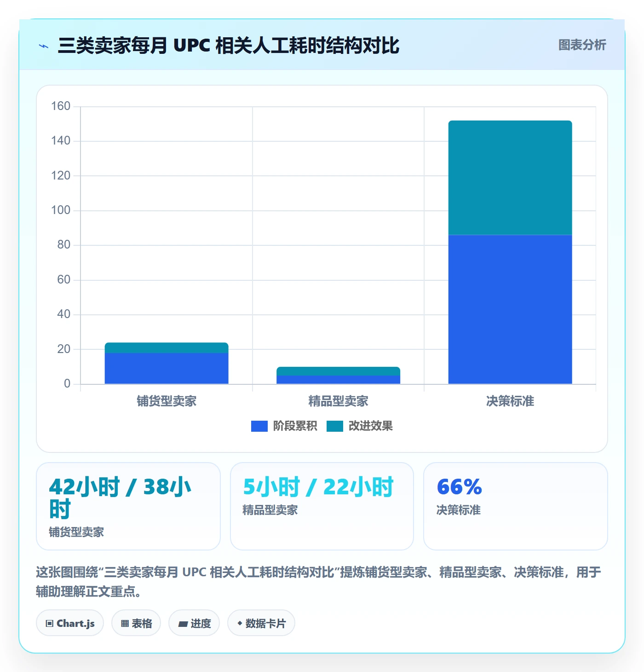Click the 精品型卖家 caption under second card
This screenshot has width=644, height=672.
pos(270,510)
